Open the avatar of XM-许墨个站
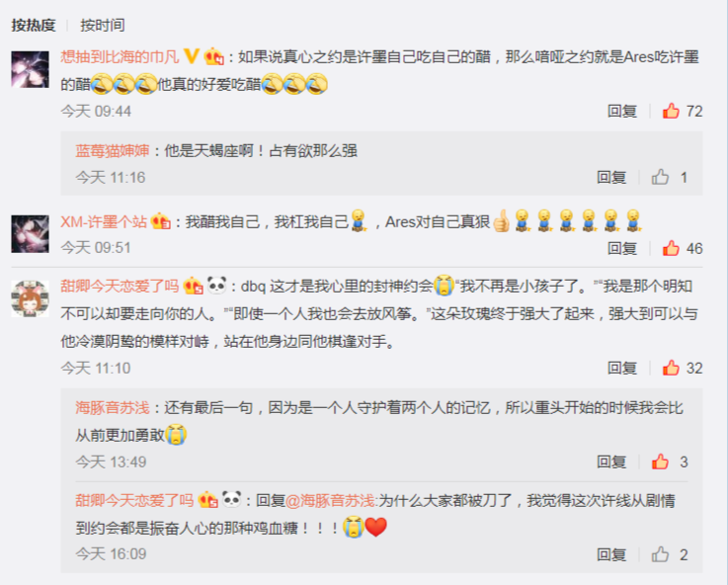Viewport: 728px width, 585px height. tap(31, 234)
